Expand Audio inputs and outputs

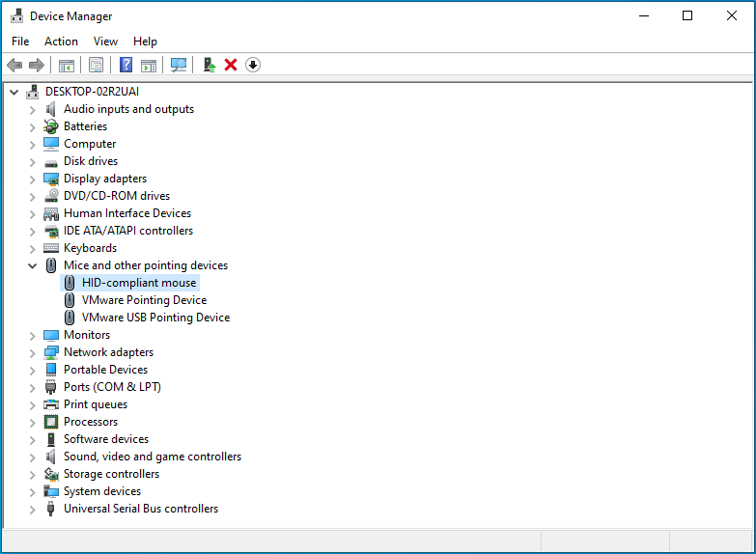click(x=32, y=110)
